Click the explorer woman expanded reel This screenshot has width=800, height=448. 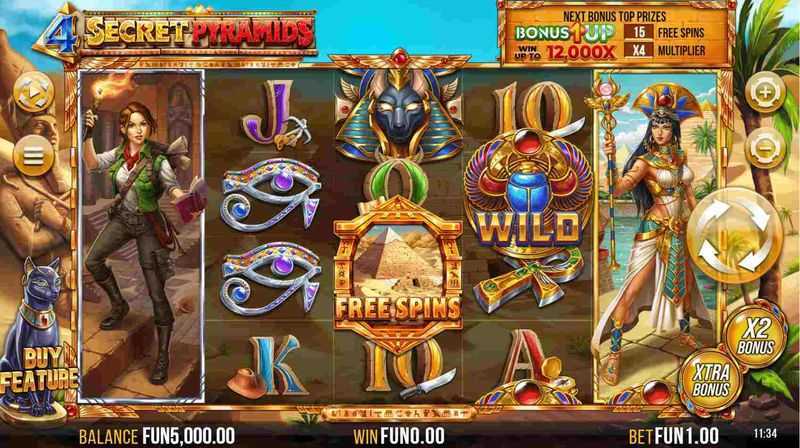tap(142, 236)
